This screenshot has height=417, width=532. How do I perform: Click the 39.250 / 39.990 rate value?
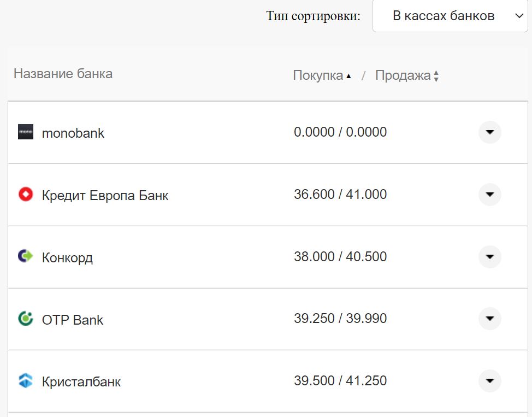click(340, 318)
